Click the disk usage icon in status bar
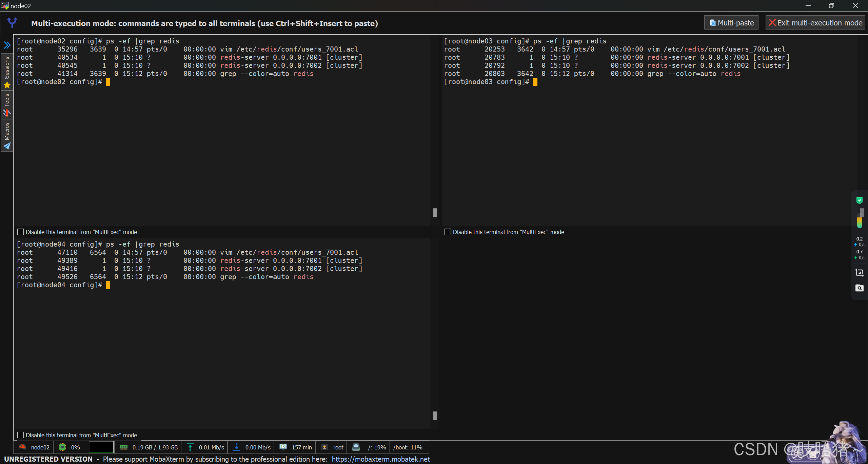The height and width of the screenshot is (464, 868). (x=356, y=447)
